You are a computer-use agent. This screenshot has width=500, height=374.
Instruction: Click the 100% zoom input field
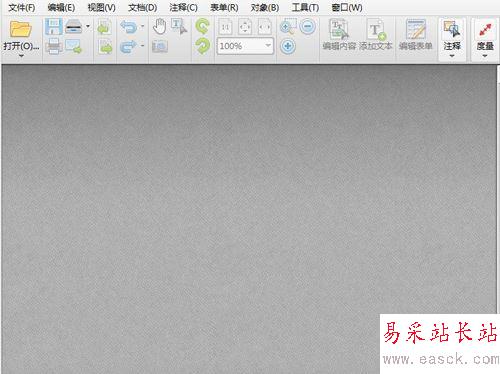click(241, 46)
